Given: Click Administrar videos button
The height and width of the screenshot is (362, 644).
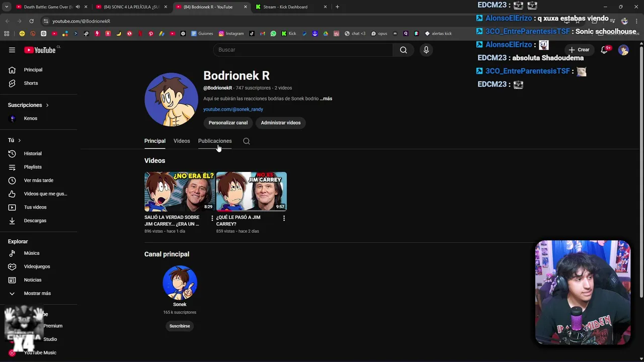Looking at the screenshot, I should [x=281, y=123].
